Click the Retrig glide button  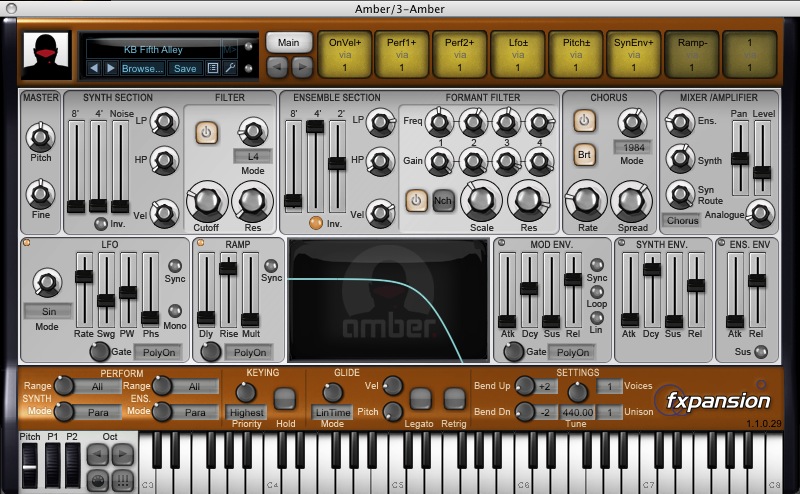tap(454, 399)
